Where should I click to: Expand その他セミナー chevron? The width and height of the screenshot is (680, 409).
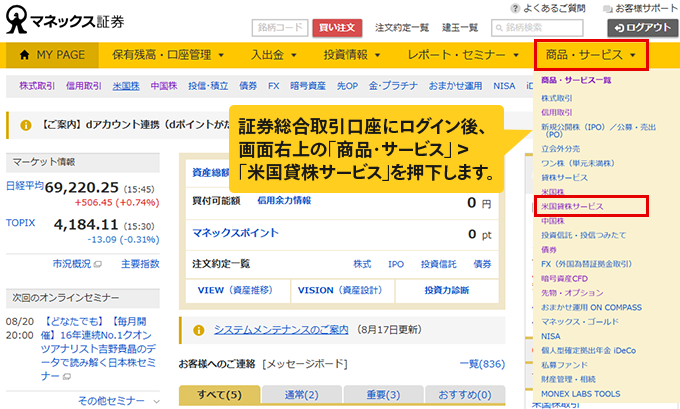pyautogui.click(x=157, y=402)
